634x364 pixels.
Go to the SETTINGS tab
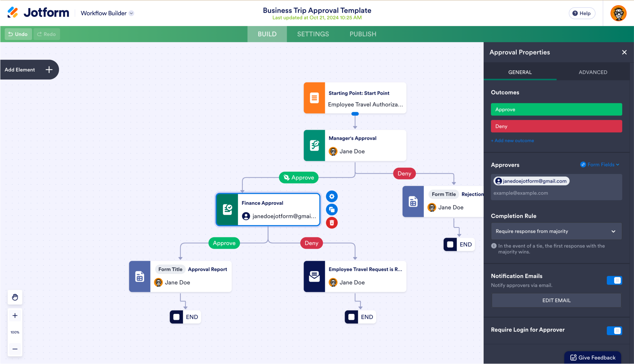[x=313, y=34]
